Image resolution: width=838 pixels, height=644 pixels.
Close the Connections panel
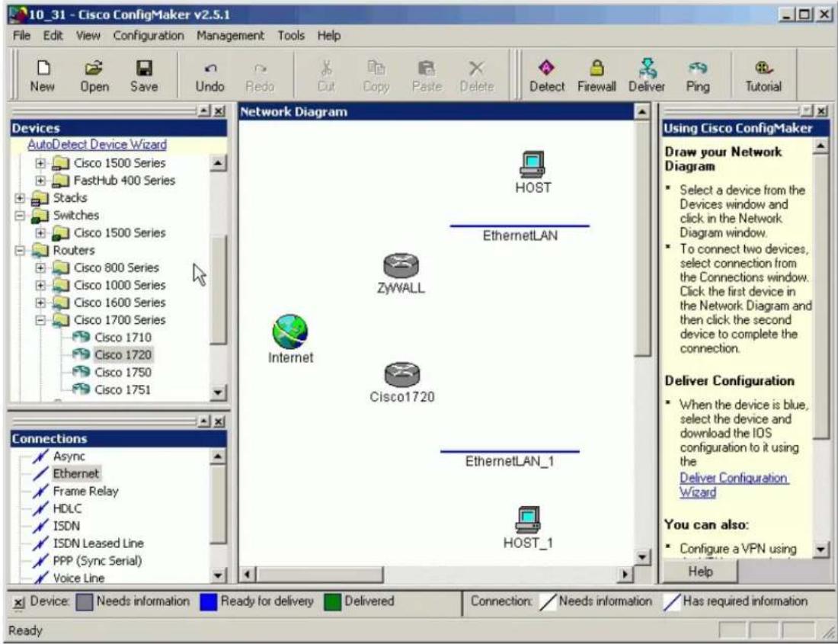(x=219, y=421)
